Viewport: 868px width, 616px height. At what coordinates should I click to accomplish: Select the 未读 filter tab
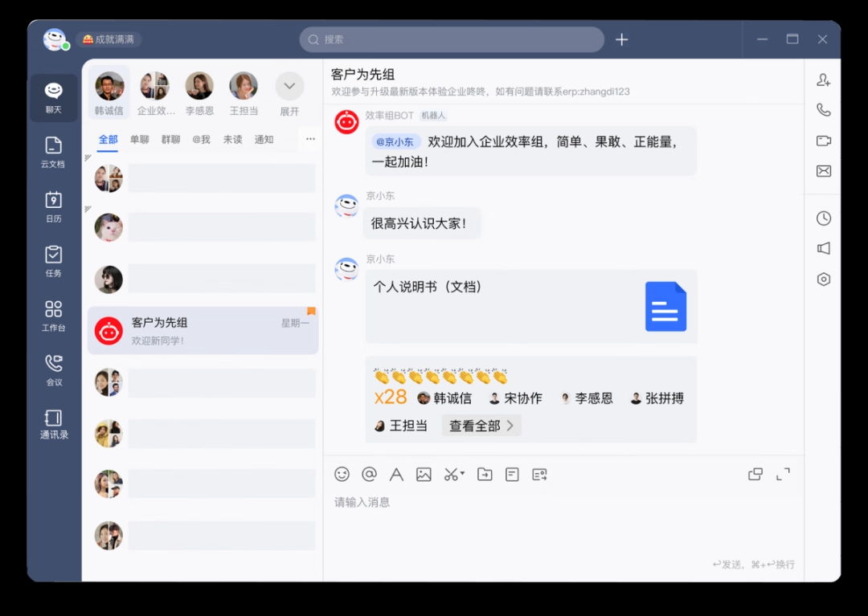click(231, 140)
